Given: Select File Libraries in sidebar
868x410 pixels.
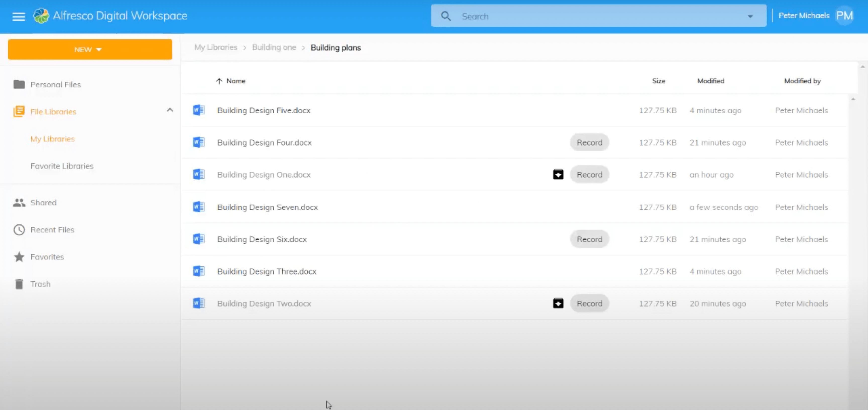Looking at the screenshot, I should click(x=53, y=112).
